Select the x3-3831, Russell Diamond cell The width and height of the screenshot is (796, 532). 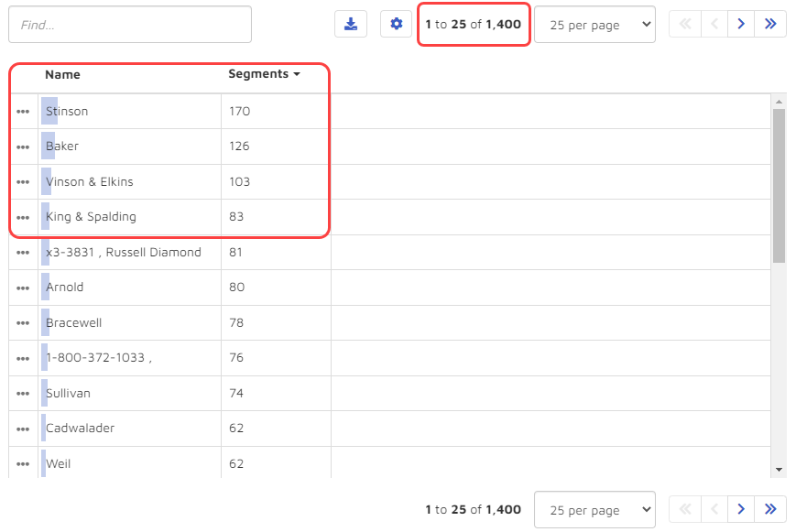(x=129, y=253)
